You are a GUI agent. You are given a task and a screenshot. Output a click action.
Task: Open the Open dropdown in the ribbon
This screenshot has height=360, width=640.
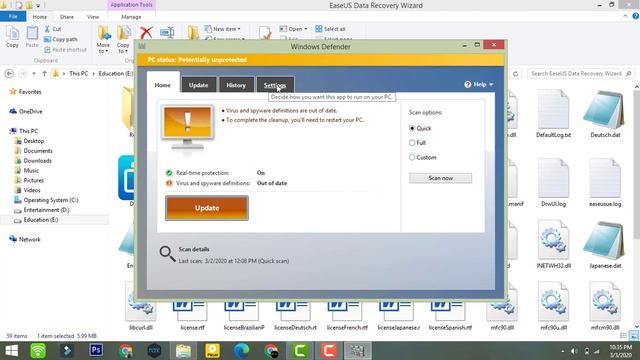[x=293, y=29]
